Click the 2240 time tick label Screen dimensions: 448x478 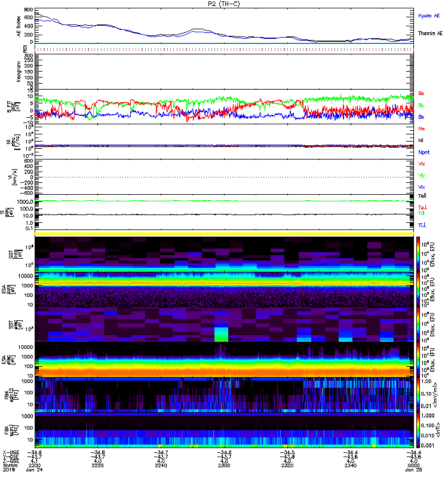161,465
